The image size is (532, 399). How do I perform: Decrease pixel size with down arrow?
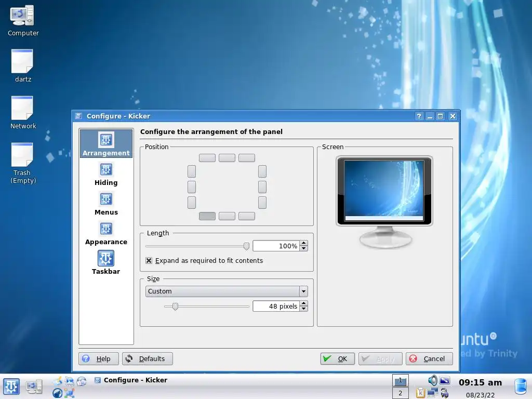(x=304, y=309)
